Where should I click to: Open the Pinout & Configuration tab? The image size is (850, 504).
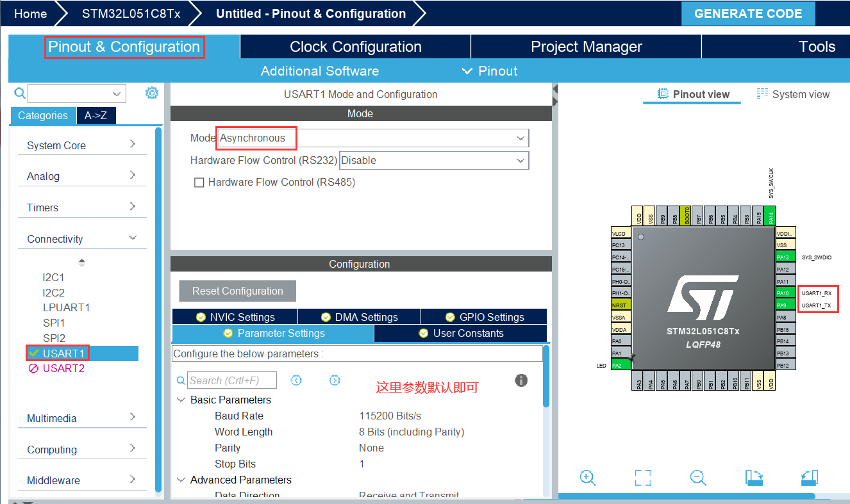pyautogui.click(x=124, y=47)
